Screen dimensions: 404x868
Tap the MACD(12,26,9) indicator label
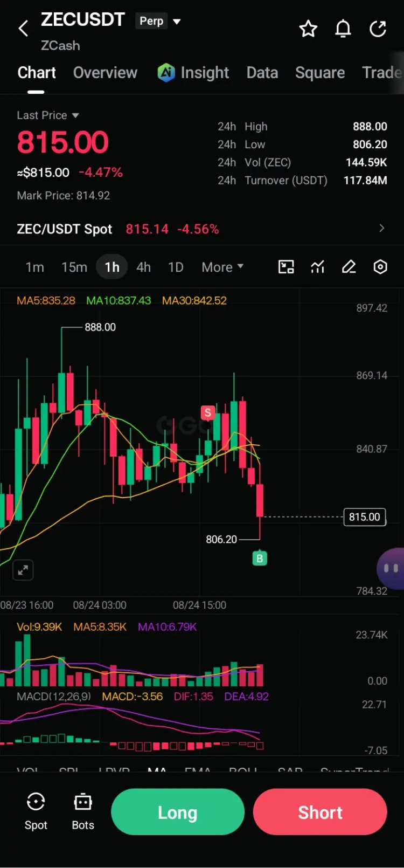click(54, 697)
